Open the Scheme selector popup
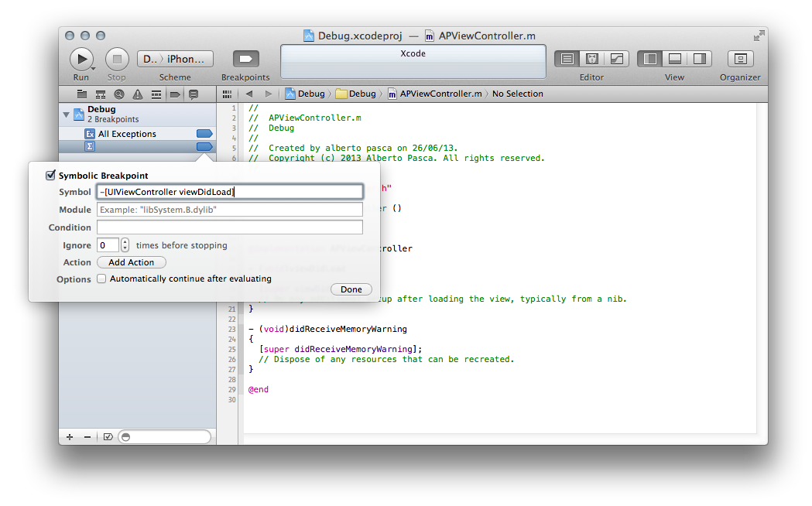 tap(174, 59)
